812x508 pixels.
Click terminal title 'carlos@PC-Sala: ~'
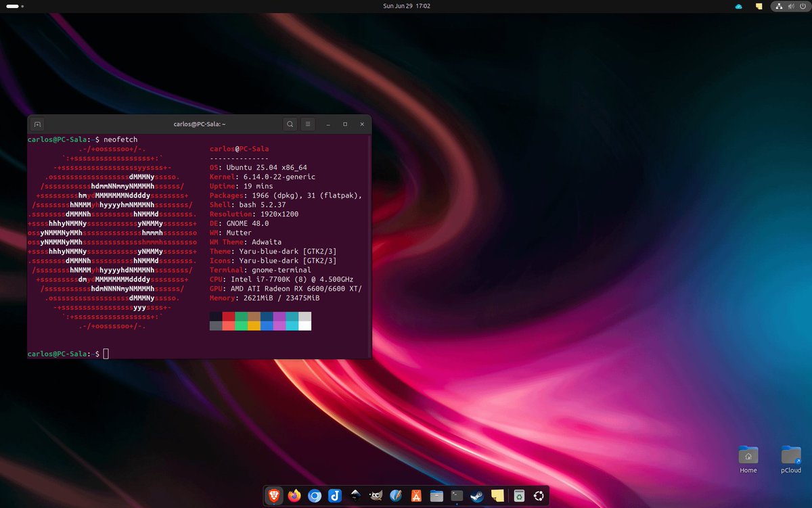(199, 124)
